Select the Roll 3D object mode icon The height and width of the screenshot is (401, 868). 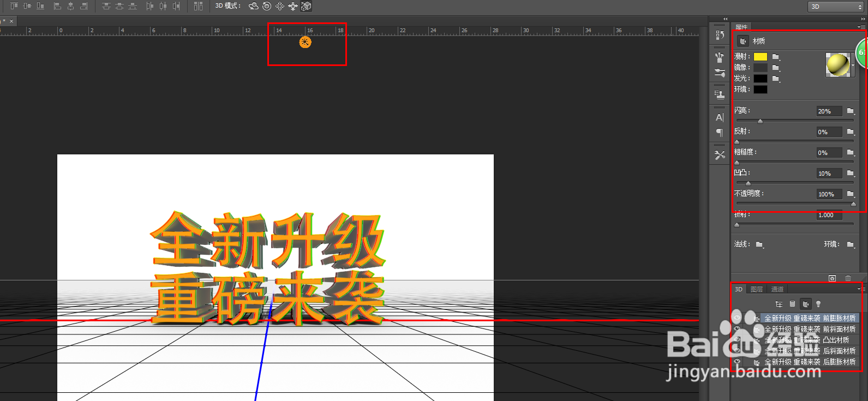point(267,6)
